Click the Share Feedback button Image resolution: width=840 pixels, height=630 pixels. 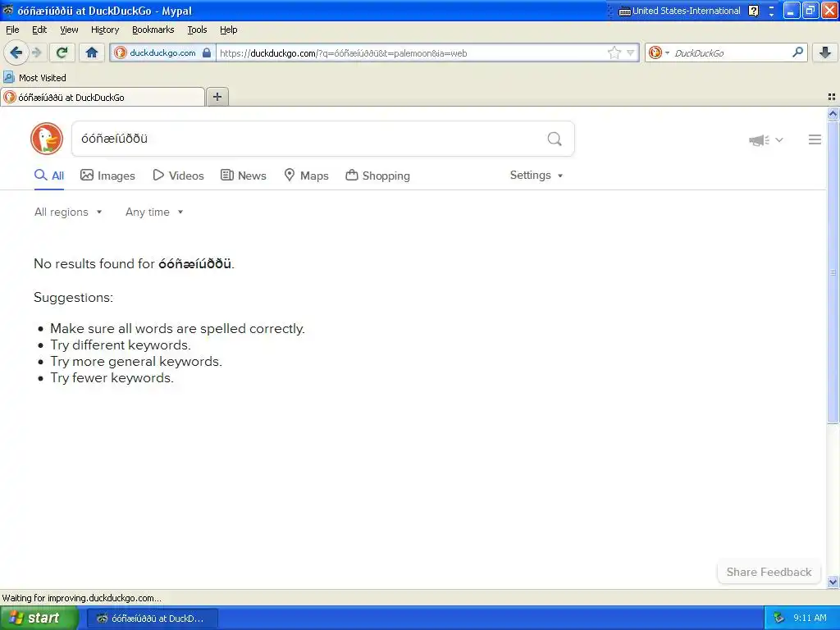pyautogui.click(x=769, y=572)
